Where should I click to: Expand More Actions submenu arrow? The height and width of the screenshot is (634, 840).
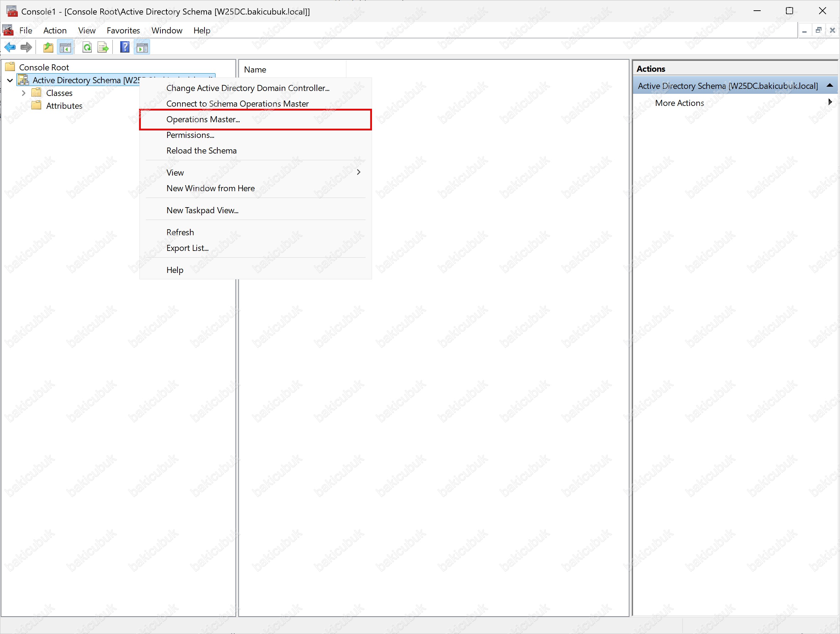coord(830,102)
